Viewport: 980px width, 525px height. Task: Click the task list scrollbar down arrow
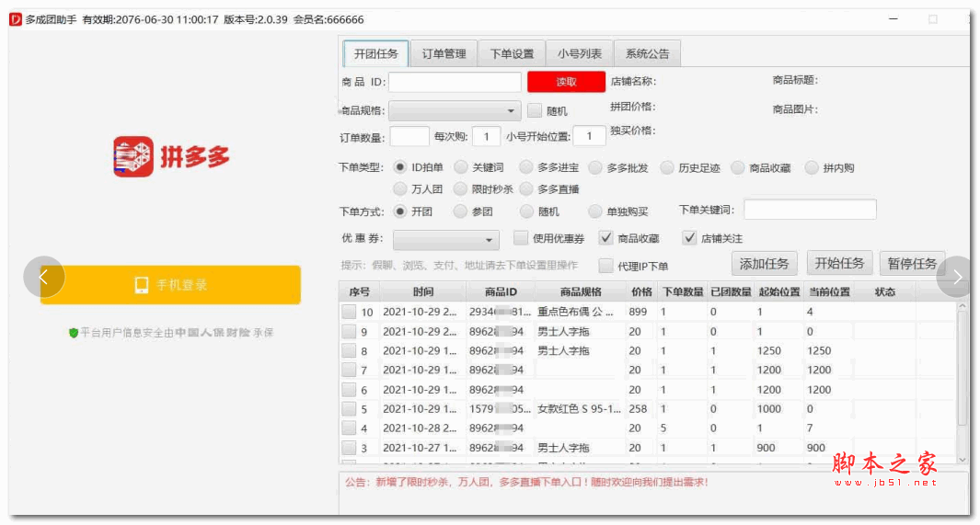coord(962,460)
